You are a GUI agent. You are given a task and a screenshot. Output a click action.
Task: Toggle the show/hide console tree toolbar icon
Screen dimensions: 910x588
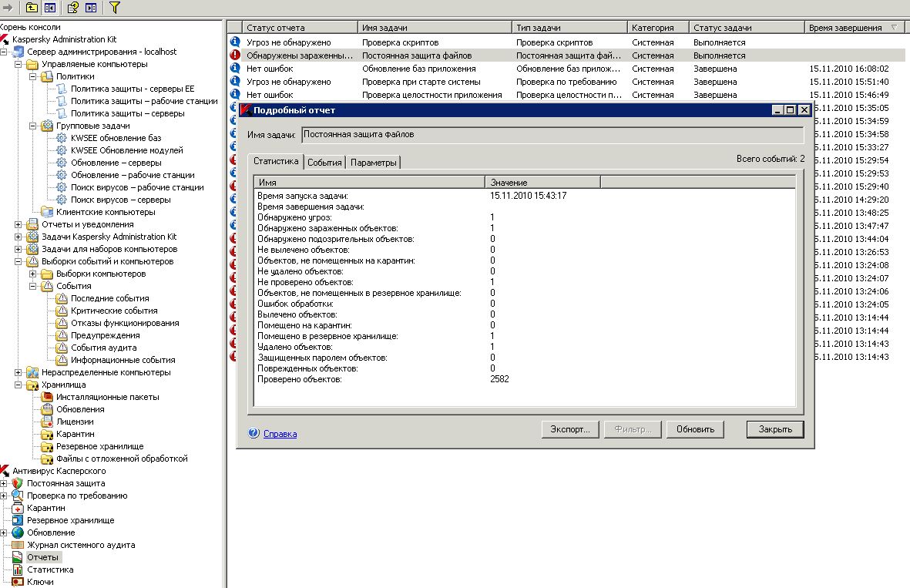pyautogui.click(x=50, y=8)
